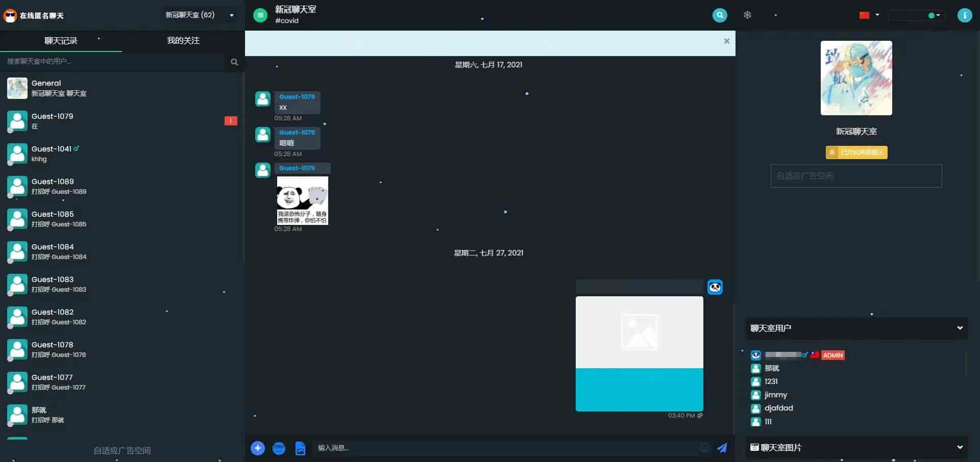
Task: Switch to the 聊天记录 tab
Action: point(61,41)
